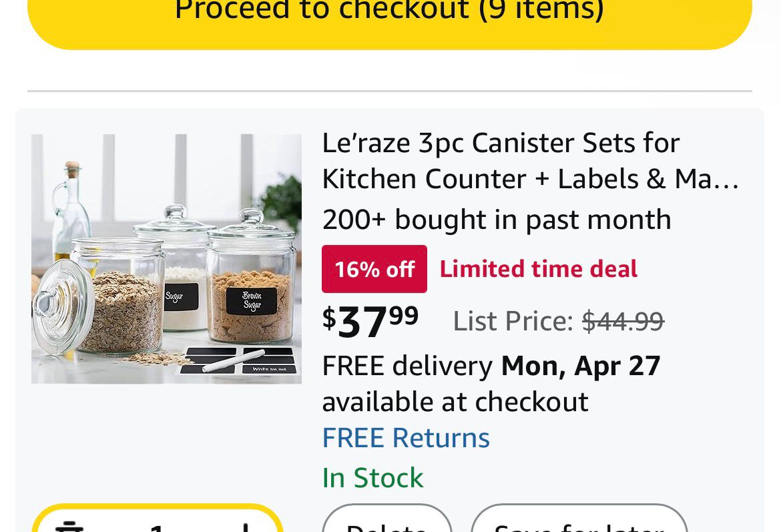This screenshot has width=781, height=532.
Task: Tap the canister jars product image
Action: (x=166, y=259)
